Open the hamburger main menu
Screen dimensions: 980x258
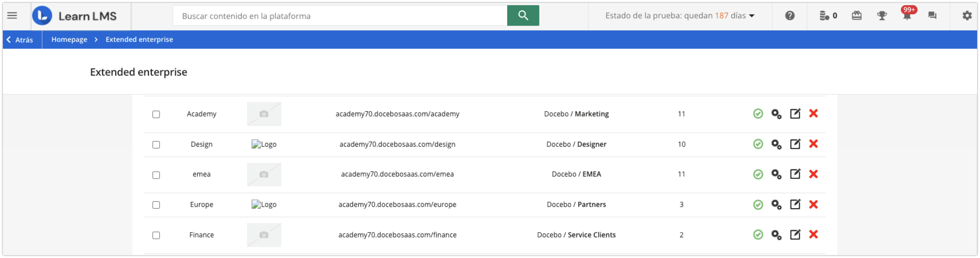12,15
